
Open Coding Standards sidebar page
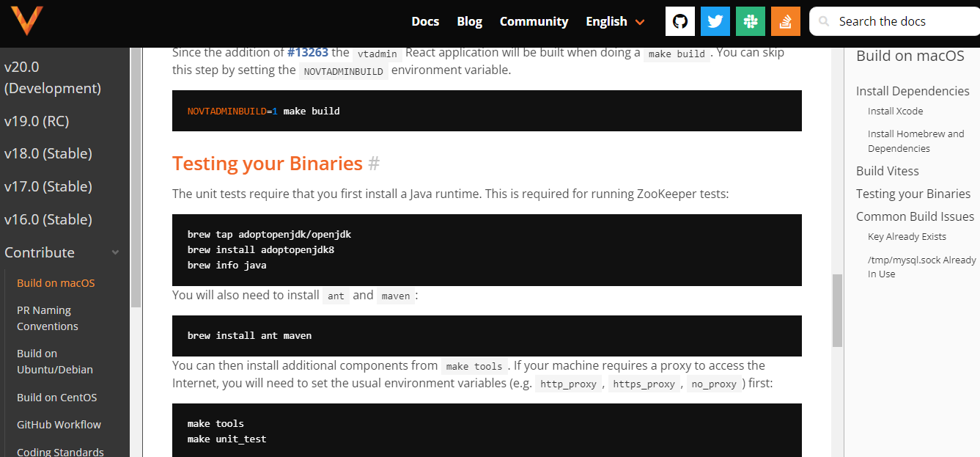[x=60, y=452]
